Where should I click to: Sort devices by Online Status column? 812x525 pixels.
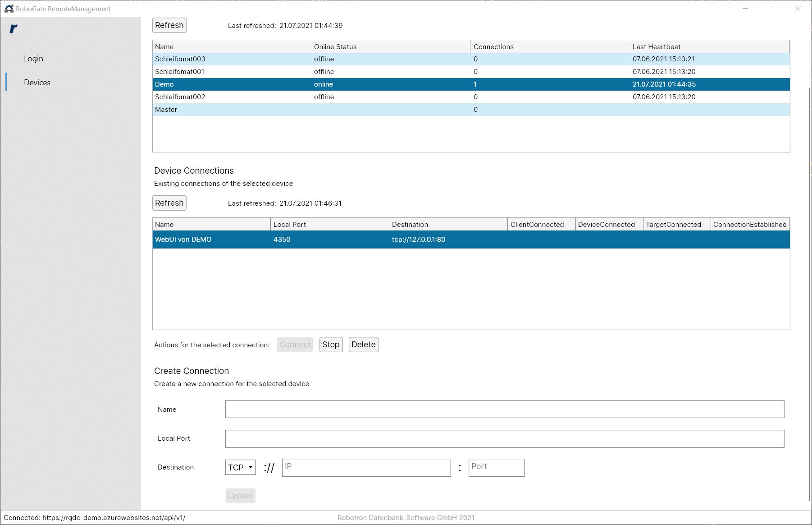pyautogui.click(x=335, y=47)
